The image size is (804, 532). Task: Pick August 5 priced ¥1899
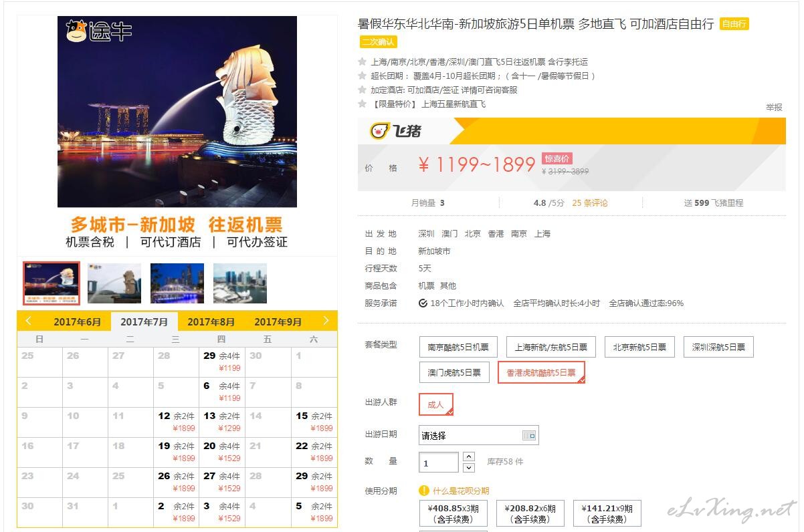click(314, 512)
